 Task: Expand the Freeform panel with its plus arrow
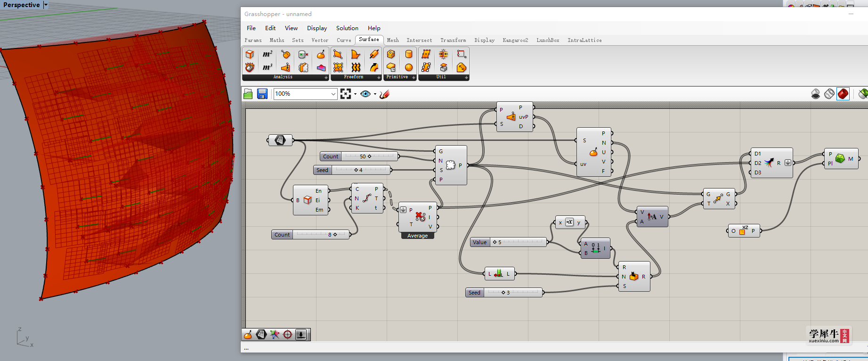pyautogui.click(x=379, y=77)
